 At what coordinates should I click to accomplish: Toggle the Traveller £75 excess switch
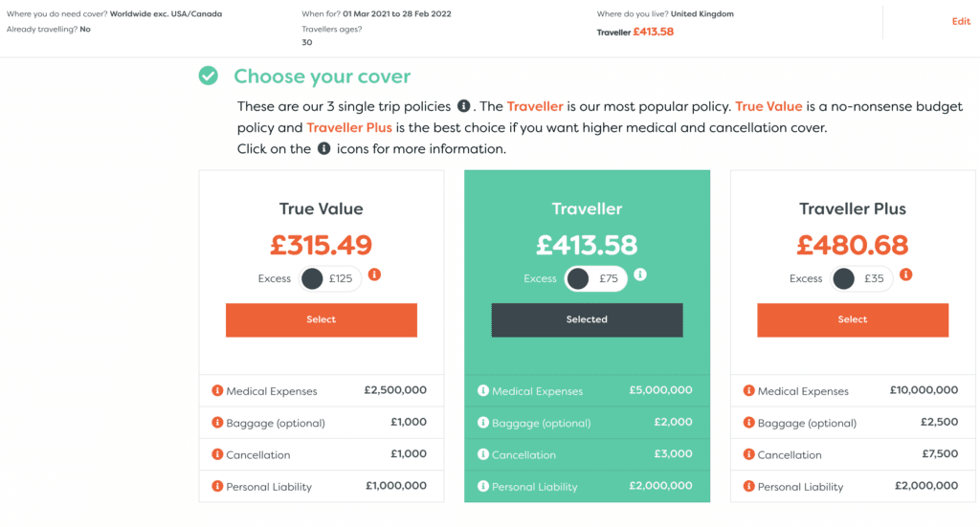point(595,278)
